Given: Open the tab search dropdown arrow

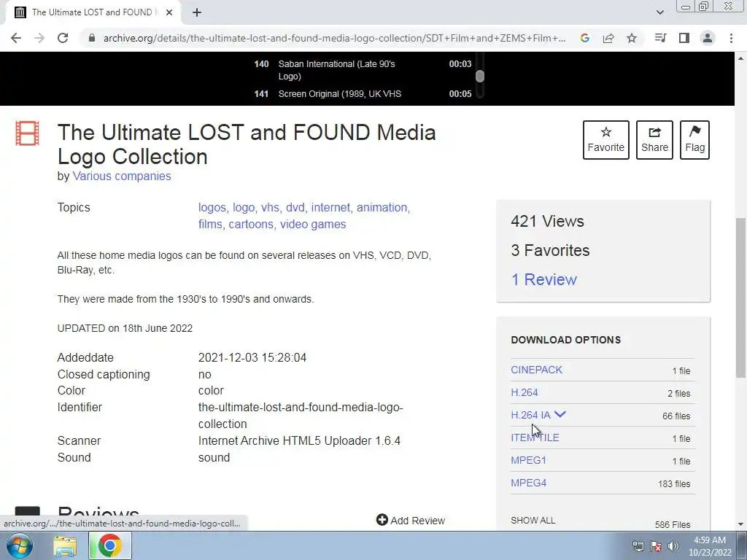Looking at the screenshot, I should pos(659,12).
